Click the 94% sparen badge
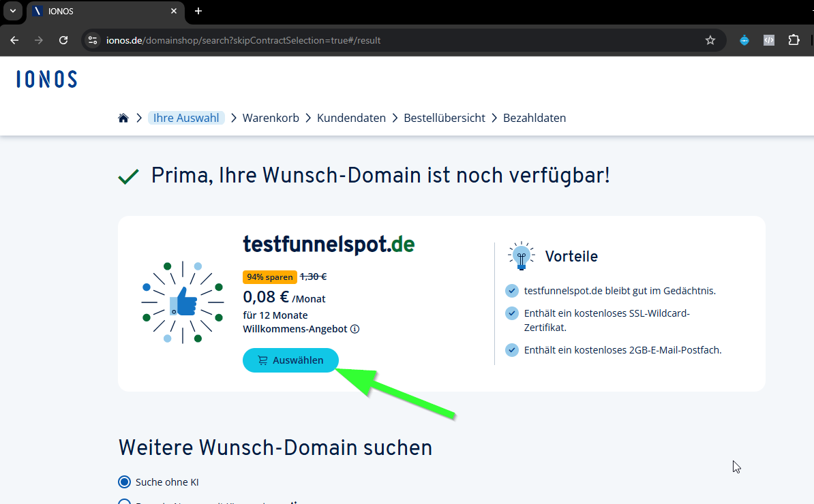This screenshot has height=504, width=814. pos(270,277)
